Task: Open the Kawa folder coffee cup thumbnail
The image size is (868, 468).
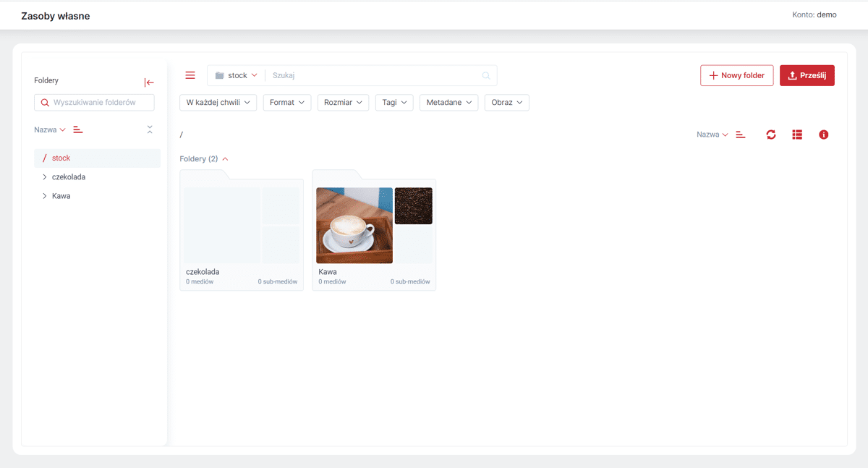Action: click(354, 226)
